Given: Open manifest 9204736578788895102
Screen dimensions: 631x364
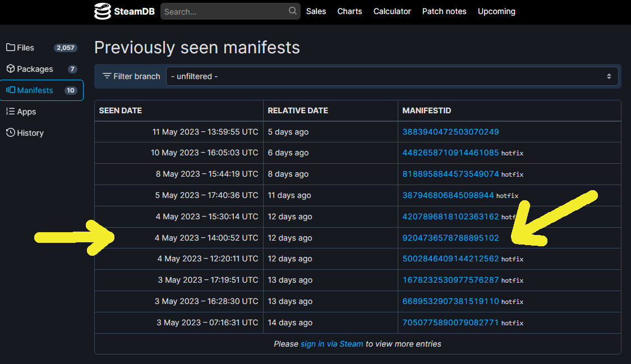Looking at the screenshot, I should (450, 238).
